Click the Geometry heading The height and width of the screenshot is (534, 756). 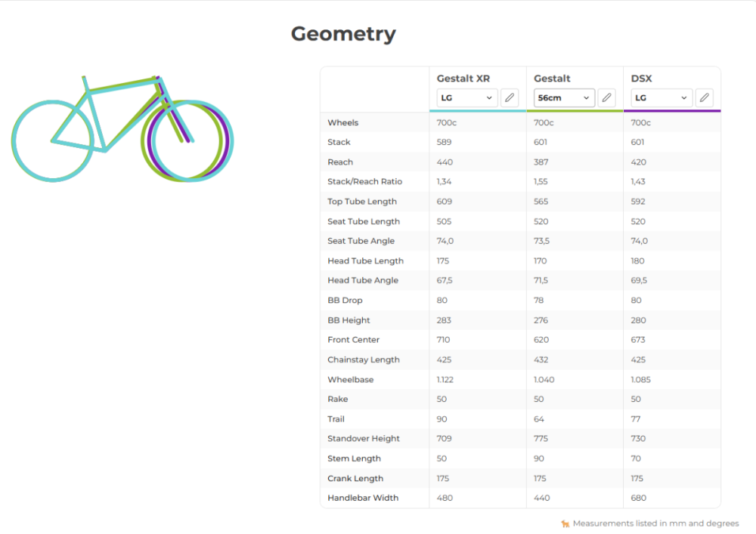pyautogui.click(x=343, y=34)
